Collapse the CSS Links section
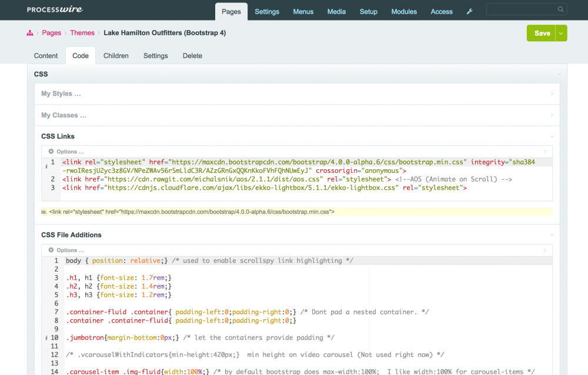This screenshot has width=588, height=375. point(552,136)
